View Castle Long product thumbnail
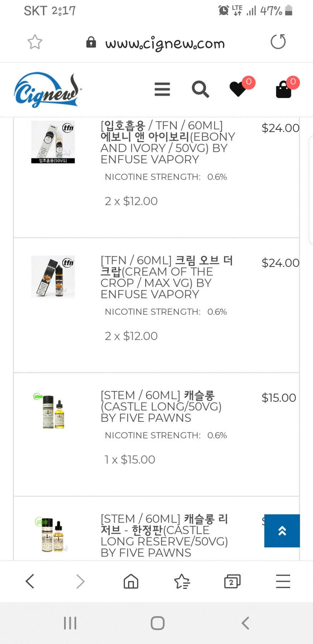 [x=53, y=412]
